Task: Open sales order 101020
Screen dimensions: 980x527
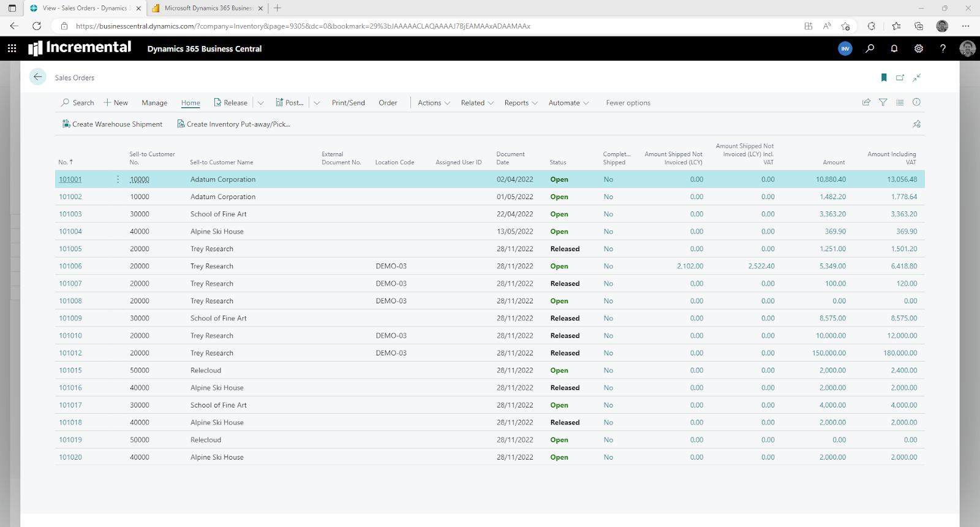Action: pyautogui.click(x=70, y=457)
